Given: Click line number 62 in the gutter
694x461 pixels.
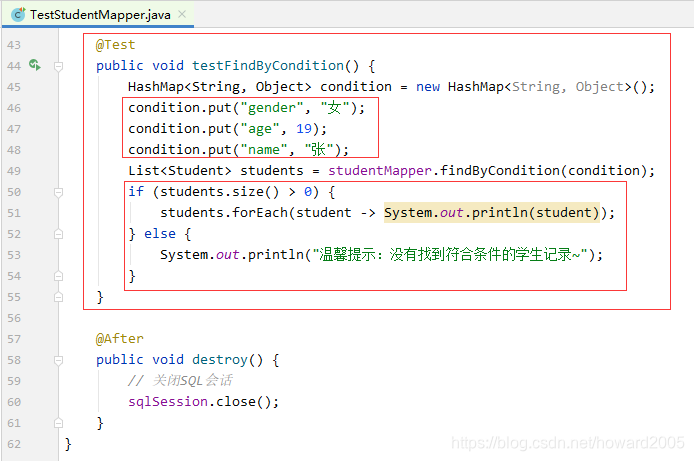Looking at the screenshot, I should (14, 444).
